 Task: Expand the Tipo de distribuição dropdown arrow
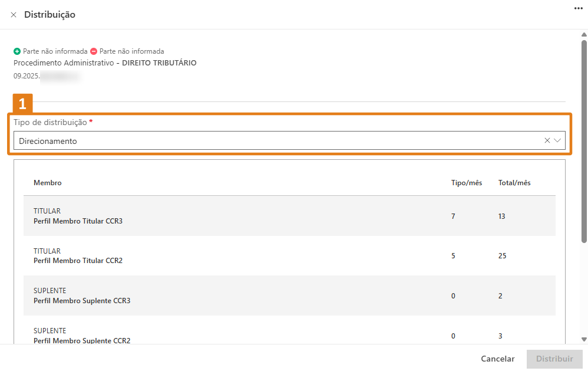[557, 140]
